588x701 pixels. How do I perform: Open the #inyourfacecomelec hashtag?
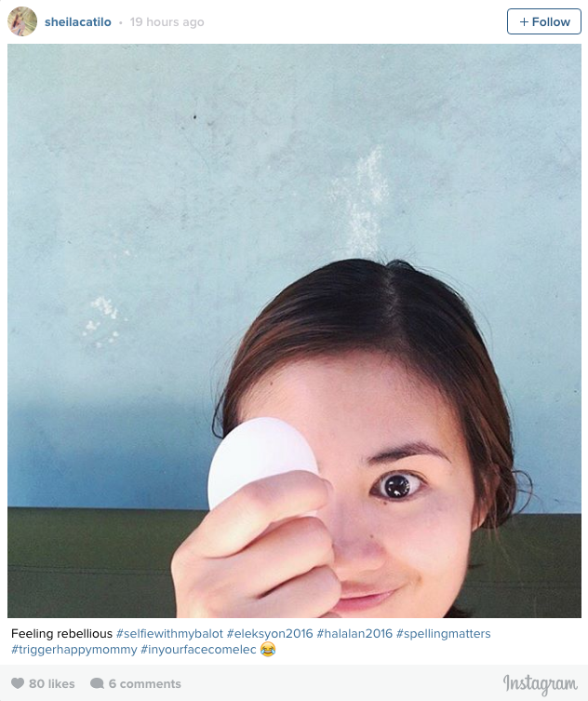(x=198, y=650)
